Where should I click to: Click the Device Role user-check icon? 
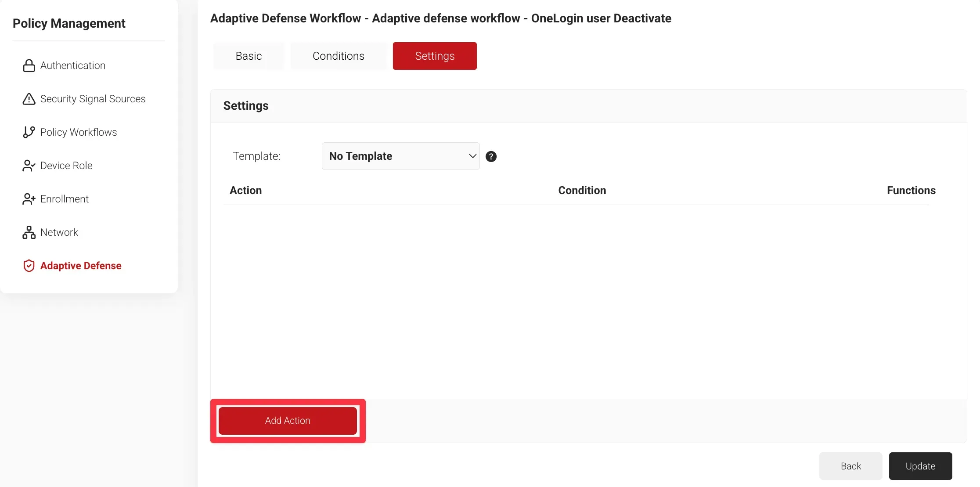point(29,166)
